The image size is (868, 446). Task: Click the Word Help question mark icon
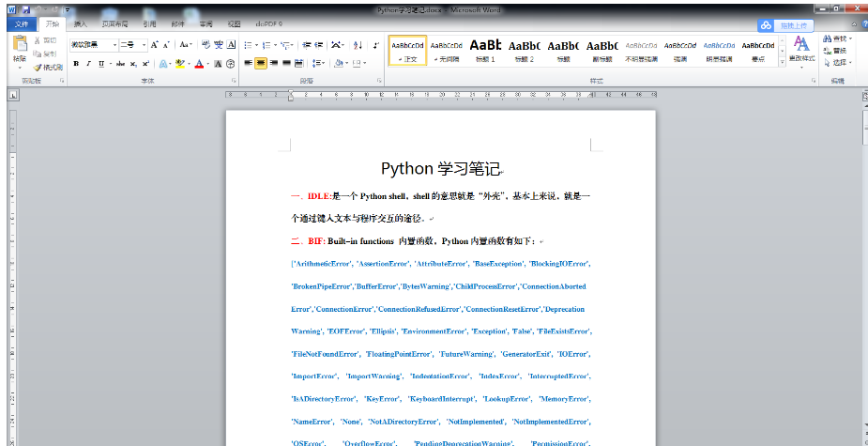pos(865,24)
